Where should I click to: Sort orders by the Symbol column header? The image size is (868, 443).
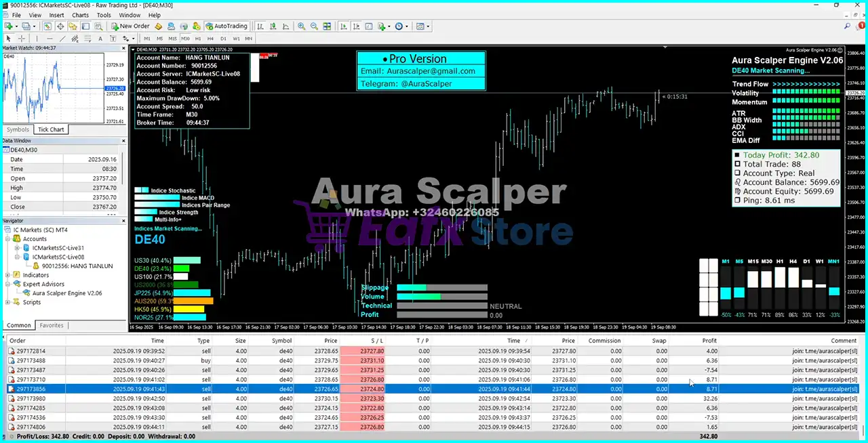pyautogui.click(x=282, y=341)
